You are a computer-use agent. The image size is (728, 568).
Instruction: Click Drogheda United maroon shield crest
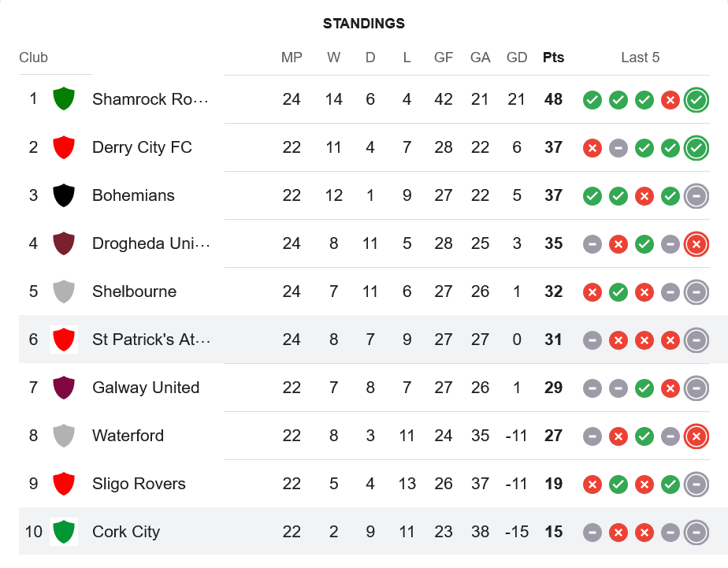pos(63,243)
